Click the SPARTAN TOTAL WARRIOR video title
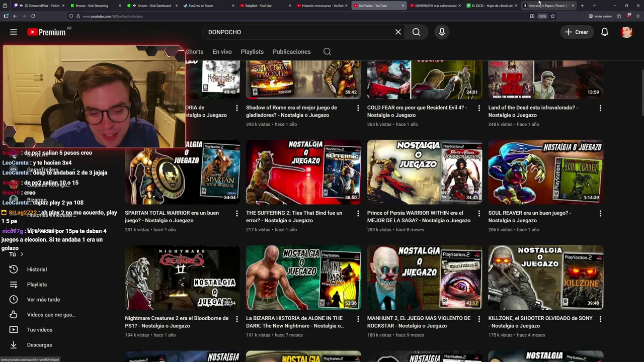This screenshot has width=644, height=362. 172,217
